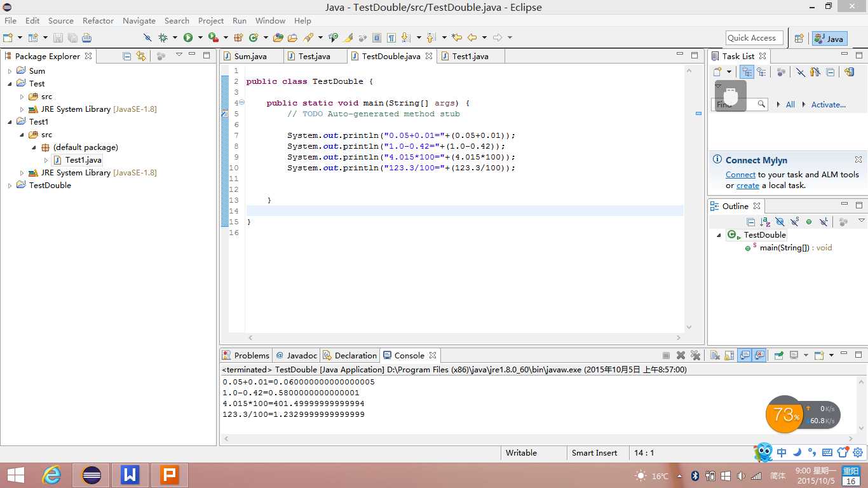
Task: Click the Eclipse icon in Windows taskbar
Action: [92, 475]
